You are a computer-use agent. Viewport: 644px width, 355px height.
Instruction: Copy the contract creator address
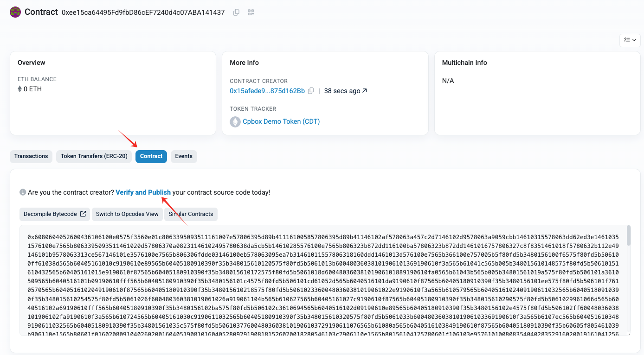tap(311, 91)
